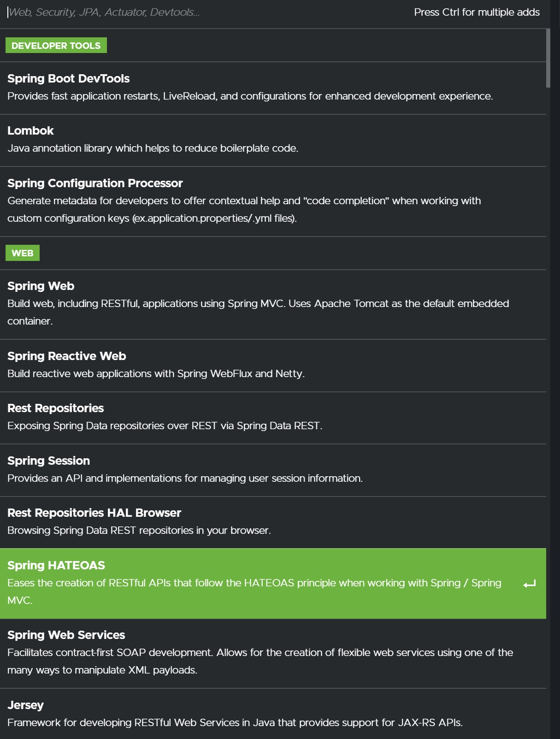Select the Spring Web dependency
The image size is (560, 739).
coord(41,286)
